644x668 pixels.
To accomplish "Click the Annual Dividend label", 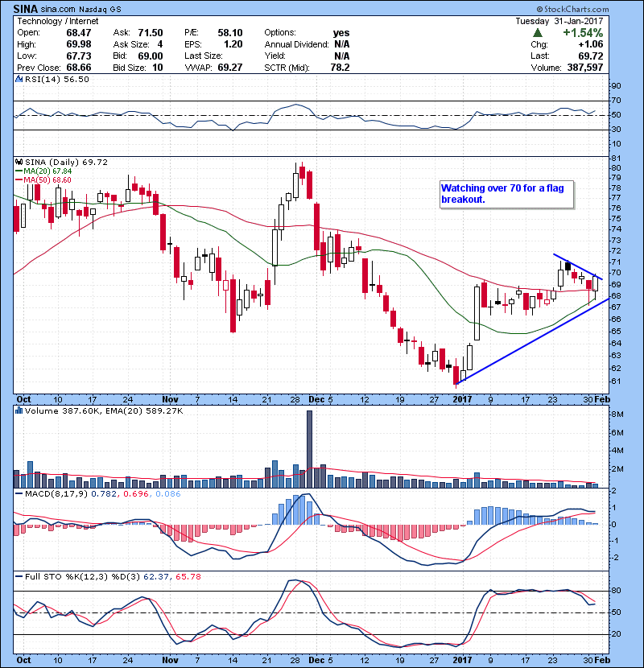I will 296,45.
